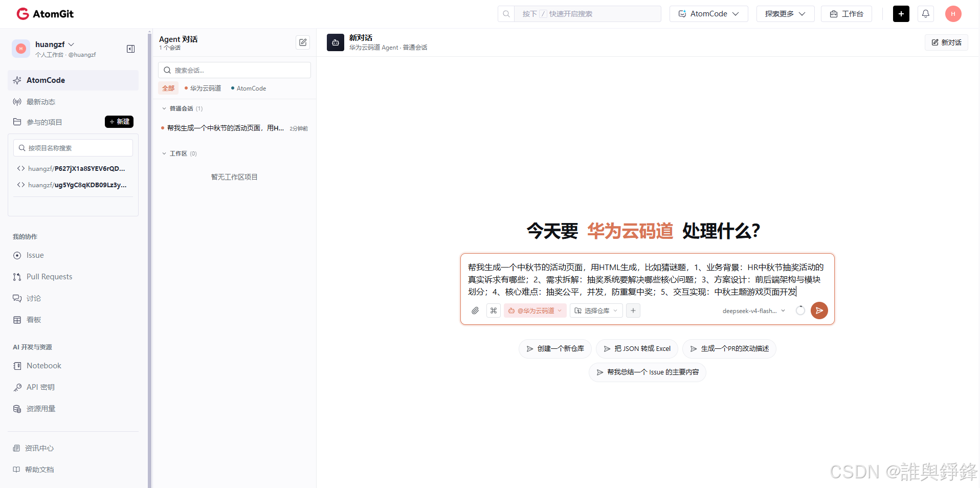Click the 快速开启搜索 top search field
This screenshot has height=488, width=980.
coord(588,14)
